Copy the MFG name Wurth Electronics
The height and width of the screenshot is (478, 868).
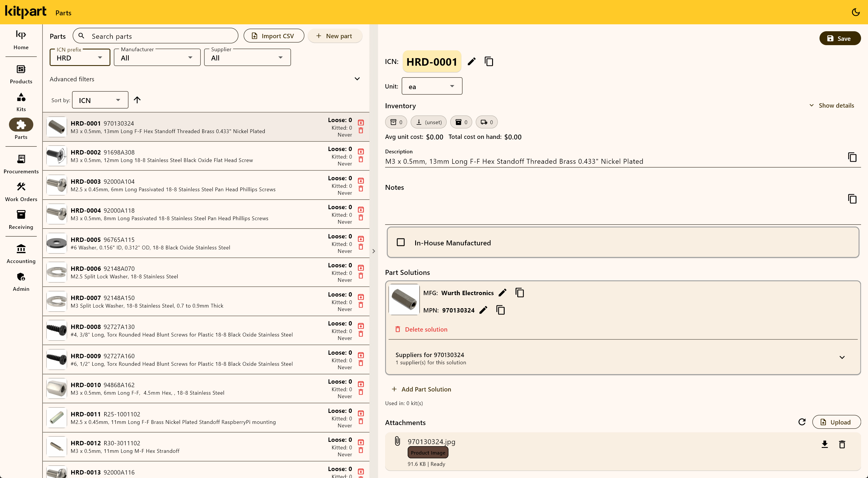[520, 293]
